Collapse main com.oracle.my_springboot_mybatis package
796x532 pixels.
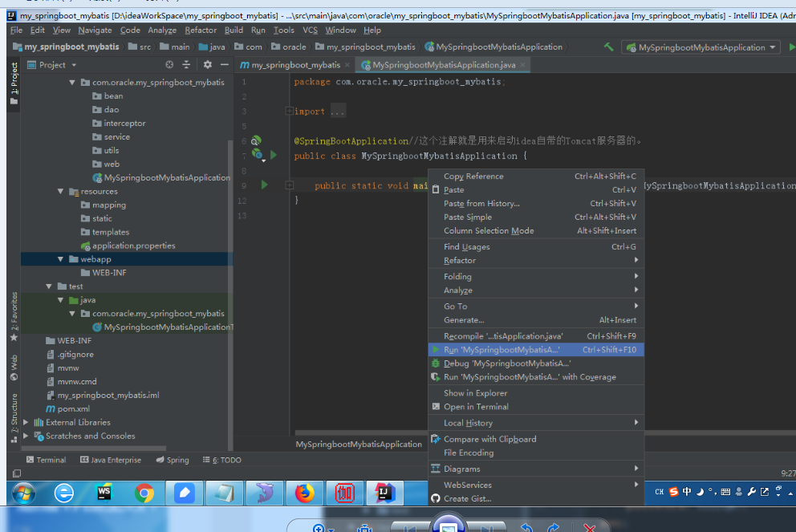[x=72, y=82]
